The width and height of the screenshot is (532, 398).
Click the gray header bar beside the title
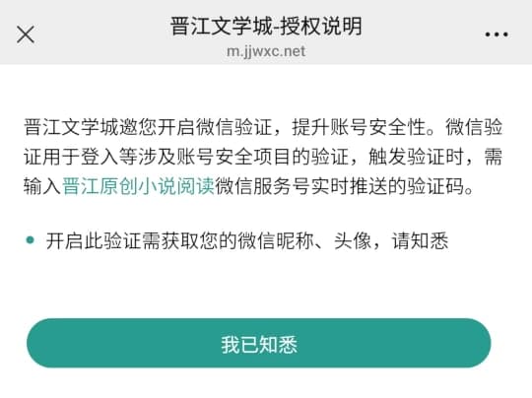[x=424, y=33]
